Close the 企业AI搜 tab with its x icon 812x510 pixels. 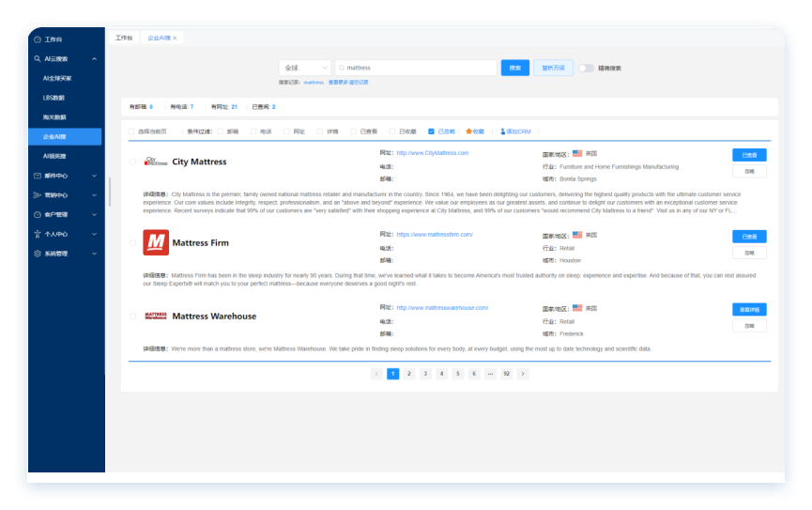click(x=175, y=38)
